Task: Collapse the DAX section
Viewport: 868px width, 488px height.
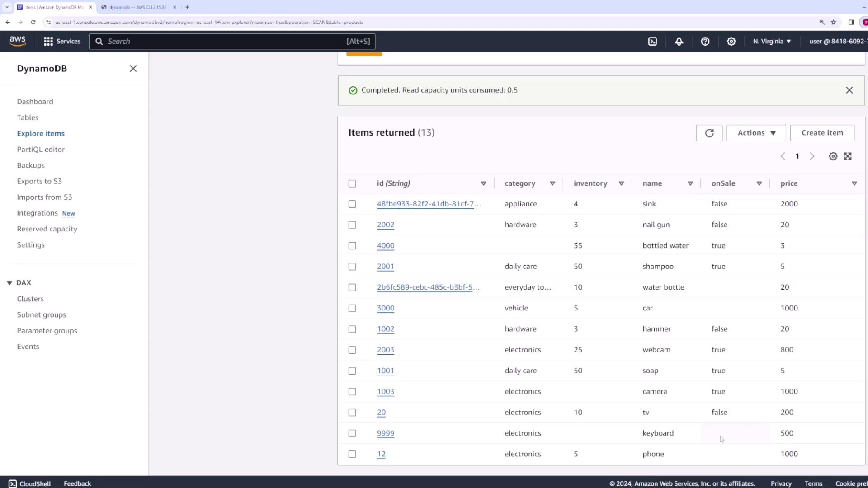Action: coord(9,283)
